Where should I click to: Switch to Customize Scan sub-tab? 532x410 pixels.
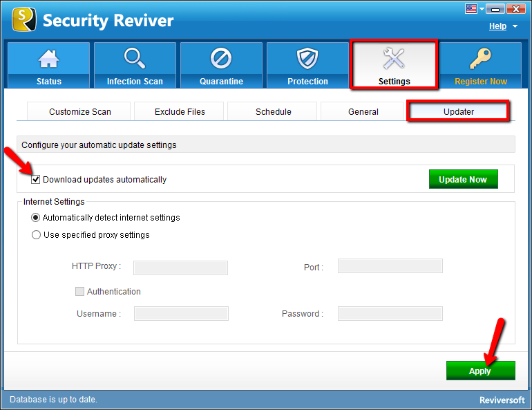79,111
